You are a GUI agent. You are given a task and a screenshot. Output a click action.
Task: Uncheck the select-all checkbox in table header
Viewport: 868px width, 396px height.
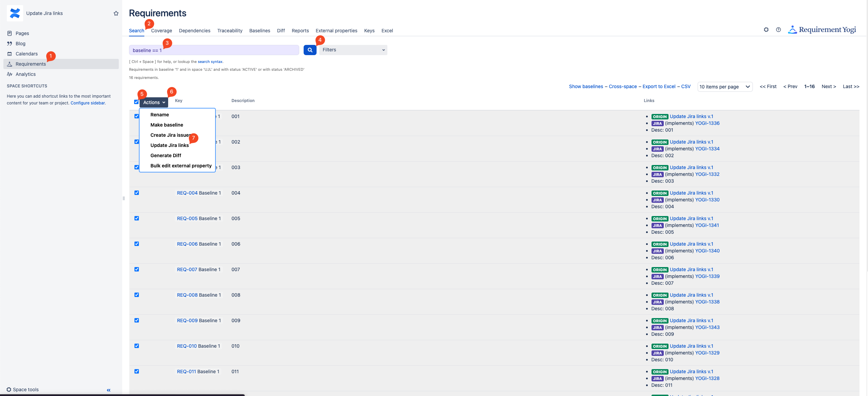pyautogui.click(x=136, y=102)
